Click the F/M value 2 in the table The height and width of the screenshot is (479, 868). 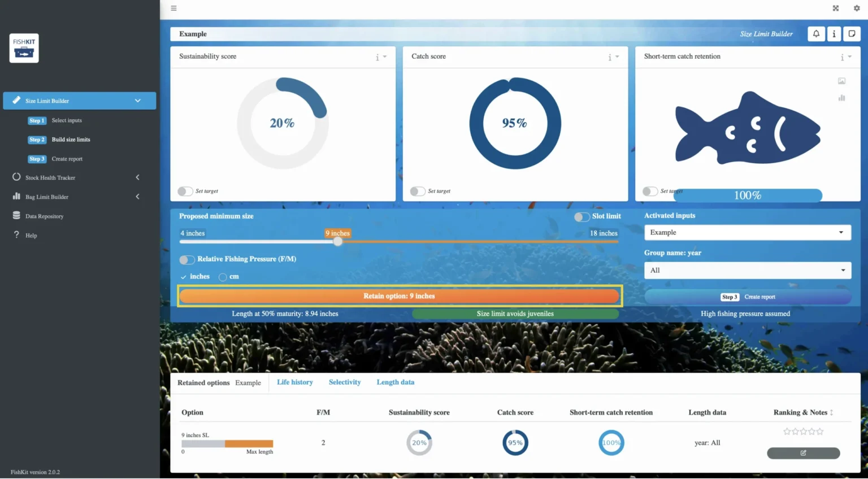coord(323,443)
